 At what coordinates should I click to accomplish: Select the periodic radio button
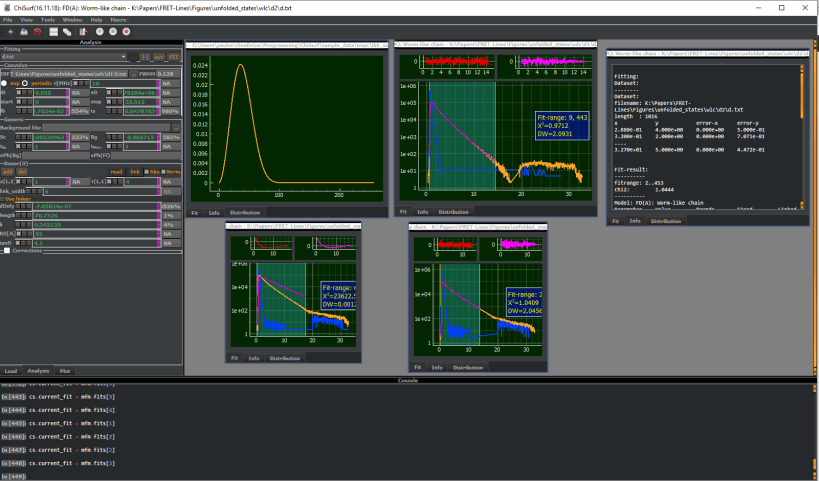coord(24,83)
